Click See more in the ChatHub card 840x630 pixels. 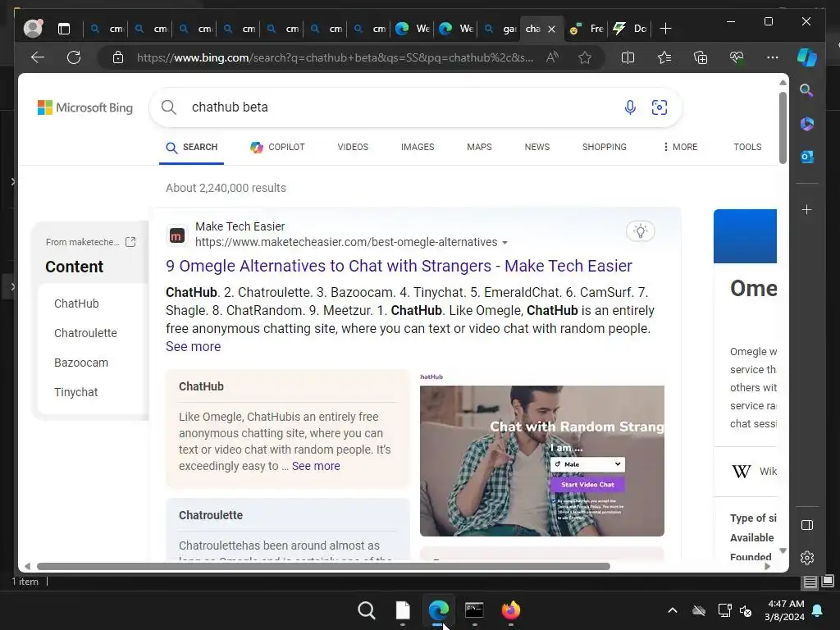[x=316, y=466]
